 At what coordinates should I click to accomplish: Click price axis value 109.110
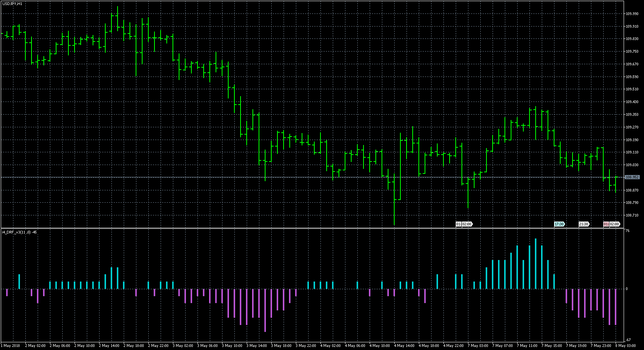(632, 152)
